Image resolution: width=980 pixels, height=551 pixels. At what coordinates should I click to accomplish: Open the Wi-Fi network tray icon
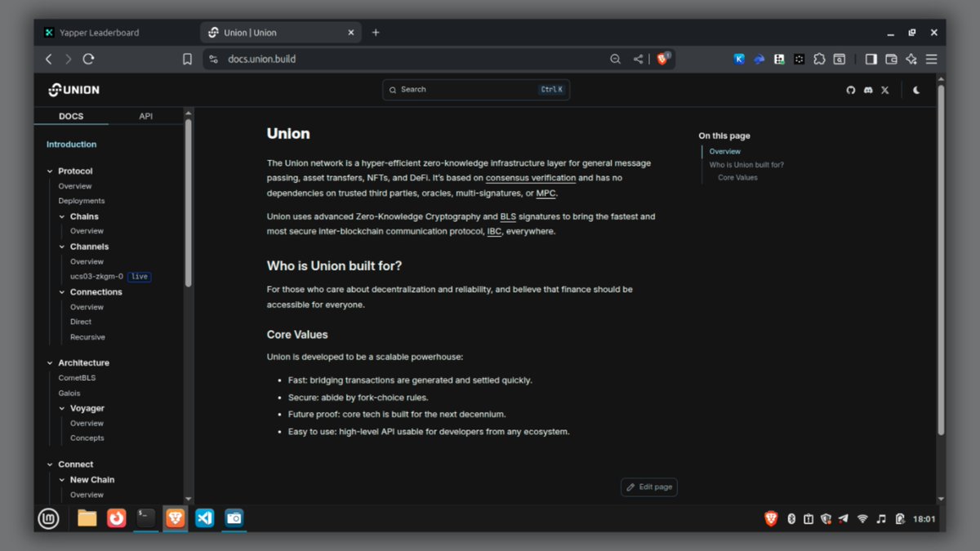(862, 518)
